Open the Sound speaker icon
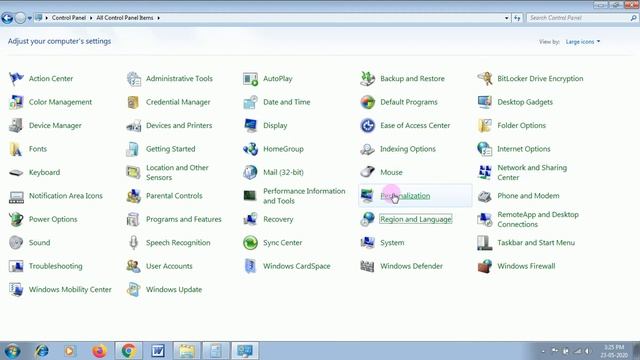Image resolution: width=640 pixels, height=360 pixels. (x=16, y=242)
